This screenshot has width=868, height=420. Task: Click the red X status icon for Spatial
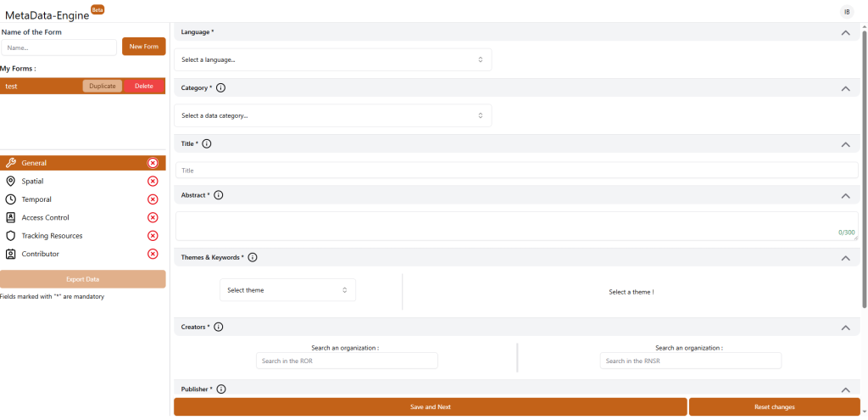pos(153,182)
